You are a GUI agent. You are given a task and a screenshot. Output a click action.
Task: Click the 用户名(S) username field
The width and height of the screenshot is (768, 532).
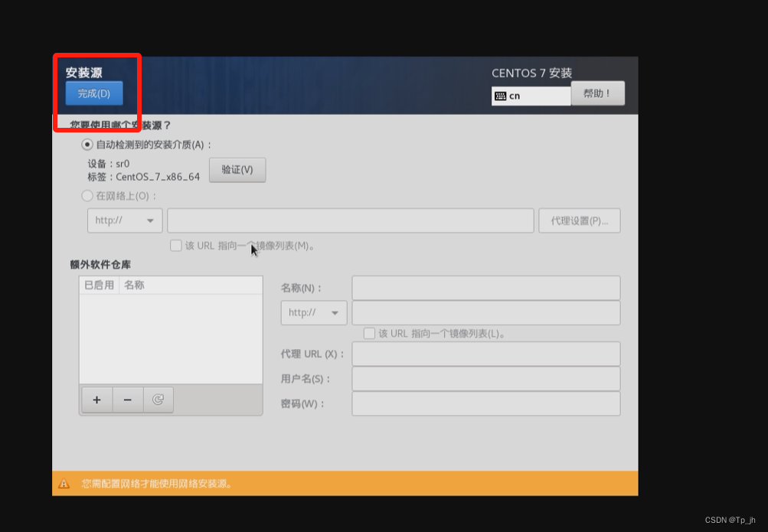(x=486, y=379)
